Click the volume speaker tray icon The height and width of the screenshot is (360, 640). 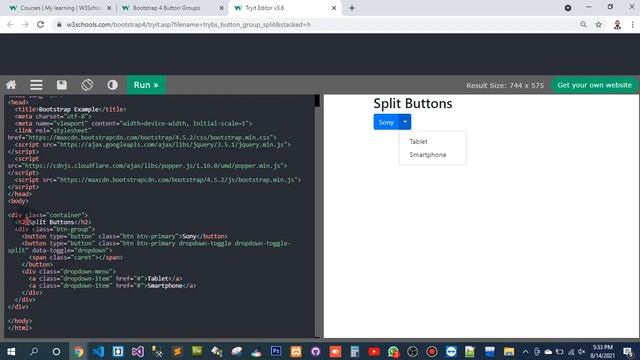coord(582,351)
